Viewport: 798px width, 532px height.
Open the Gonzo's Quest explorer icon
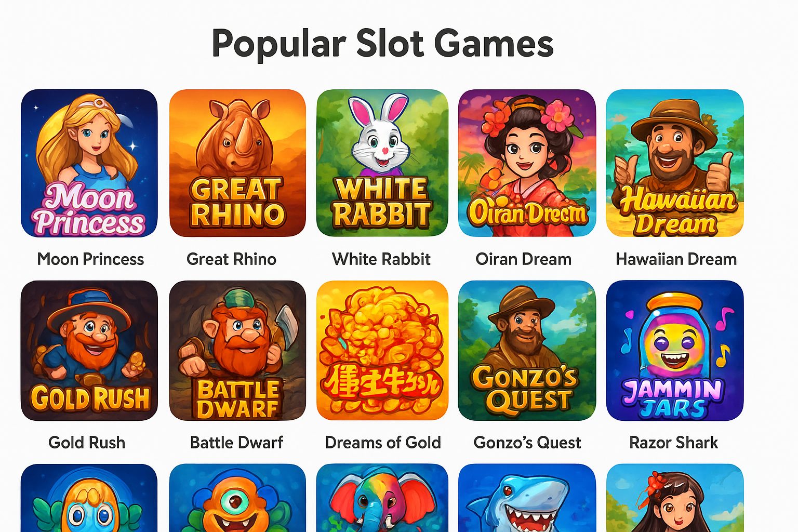(527, 351)
